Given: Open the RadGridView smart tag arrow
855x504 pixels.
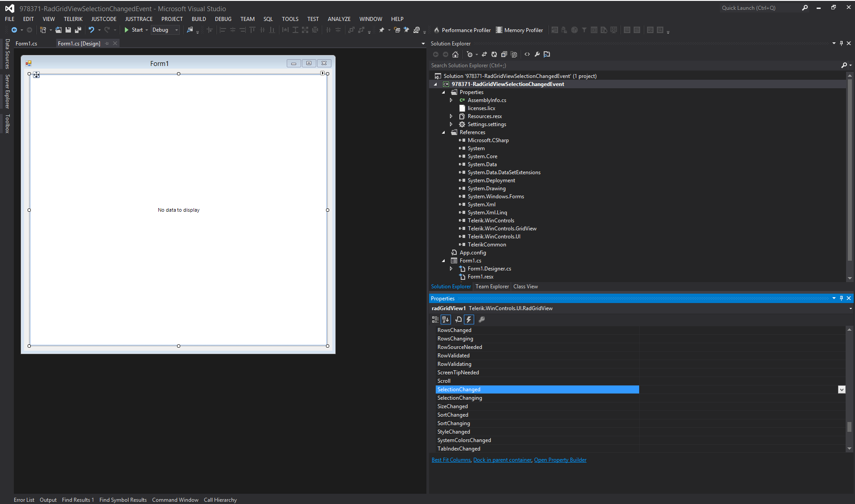Looking at the screenshot, I should click(322, 73).
